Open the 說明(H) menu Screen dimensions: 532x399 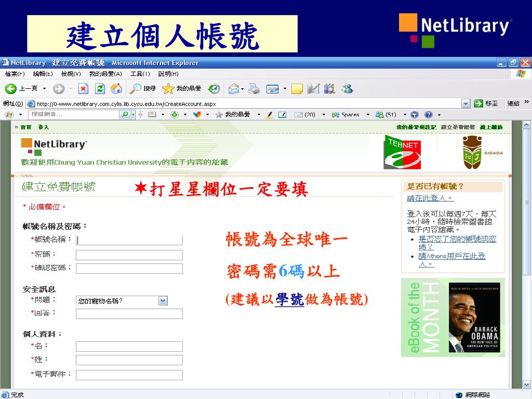[x=168, y=74]
